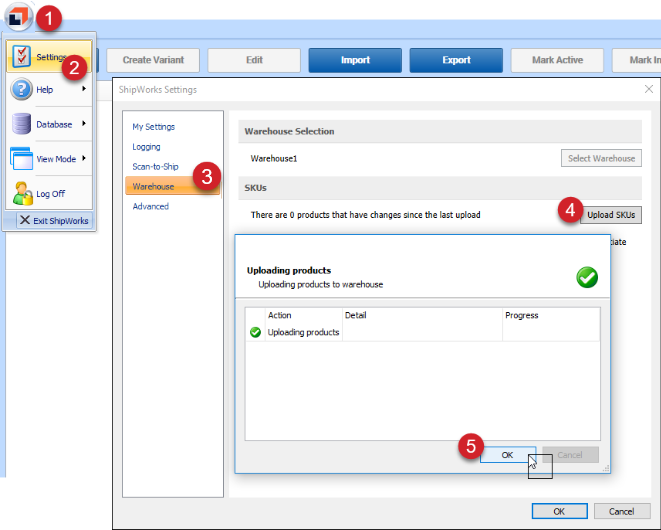Go to the Advanced settings section
The width and height of the screenshot is (661, 530).
tap(150, 206)
